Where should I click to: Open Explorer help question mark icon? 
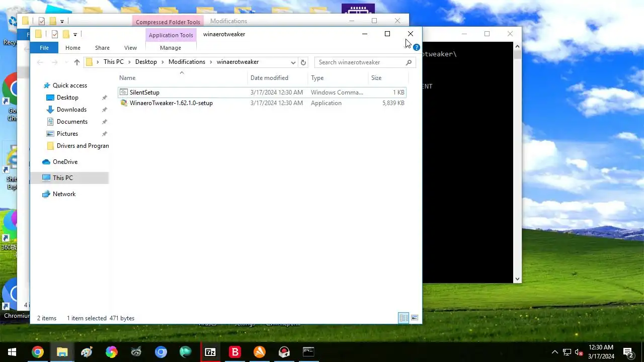[x=416, y=48]
